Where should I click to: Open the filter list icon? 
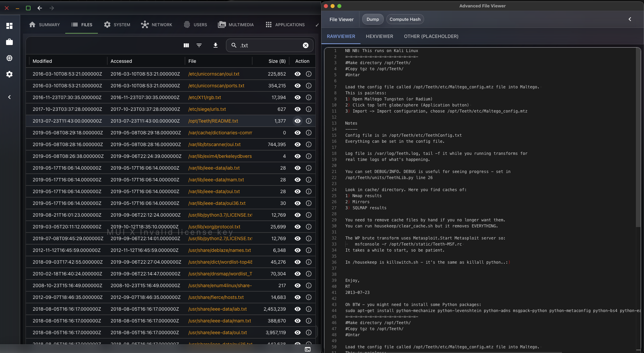pyautogui.click(x=199, y=45)
